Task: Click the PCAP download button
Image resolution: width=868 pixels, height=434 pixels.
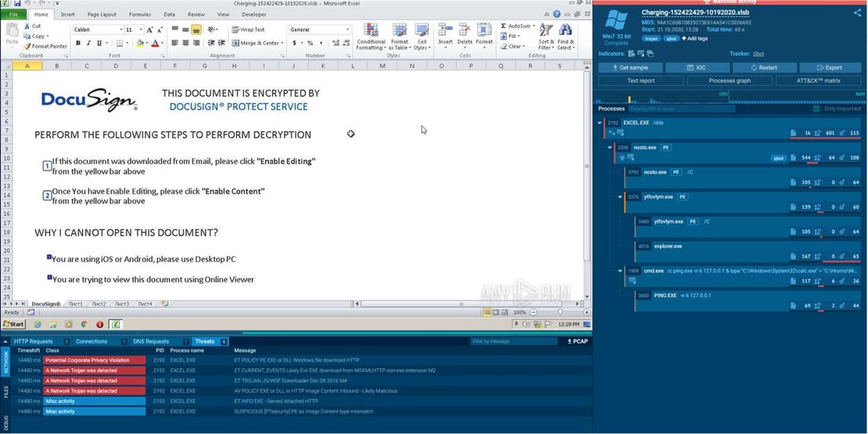Action: click(x=577, y=342)
